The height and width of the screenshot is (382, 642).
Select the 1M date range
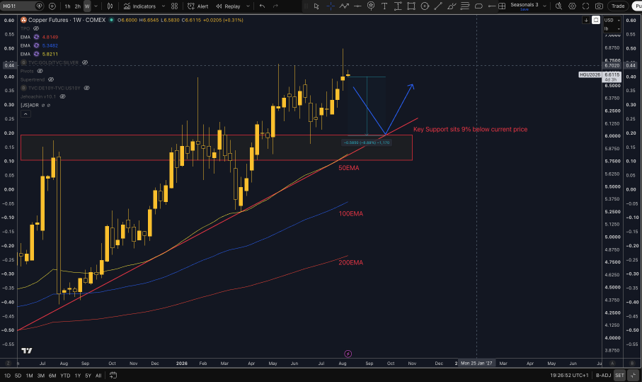[29, 375]
